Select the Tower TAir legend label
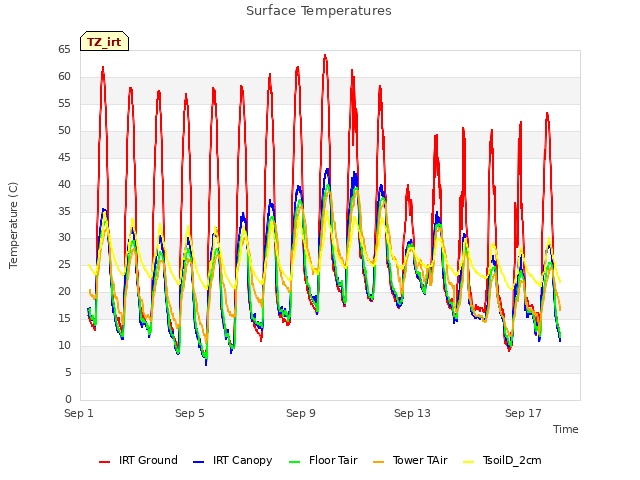Image resolution: width=640 pixels, height=480 pixels. (x=420, y=460)
